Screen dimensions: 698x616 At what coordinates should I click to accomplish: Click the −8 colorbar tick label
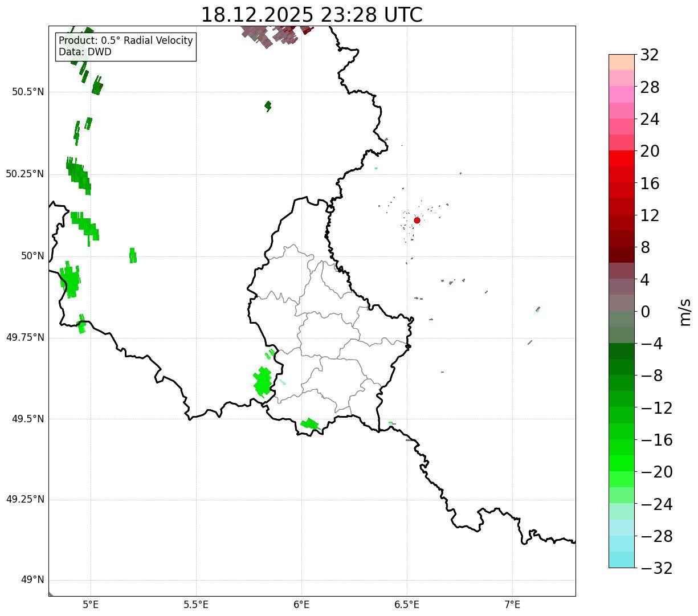click(651, 376)
